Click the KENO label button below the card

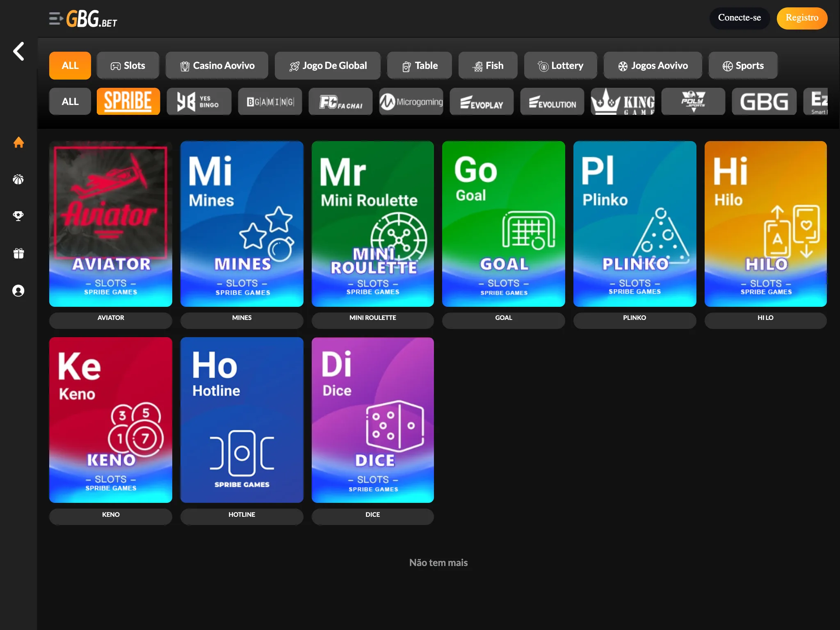(x=111, y=515)
